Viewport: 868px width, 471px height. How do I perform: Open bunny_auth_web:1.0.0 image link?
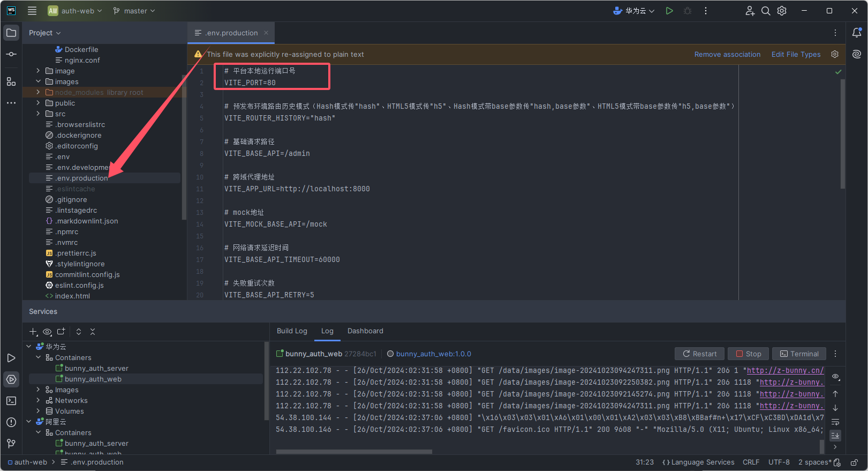pyautogui.click(x=434, y=354)
